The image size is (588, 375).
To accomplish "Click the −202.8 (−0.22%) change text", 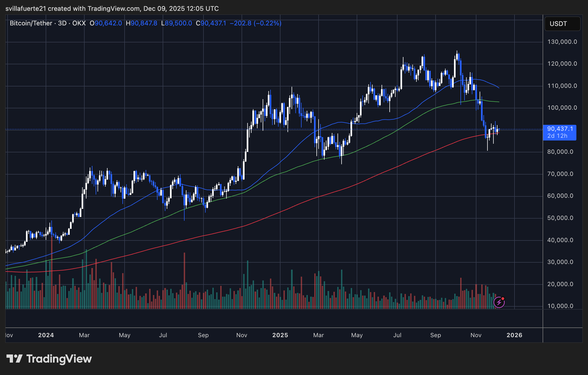I will 256,23.
